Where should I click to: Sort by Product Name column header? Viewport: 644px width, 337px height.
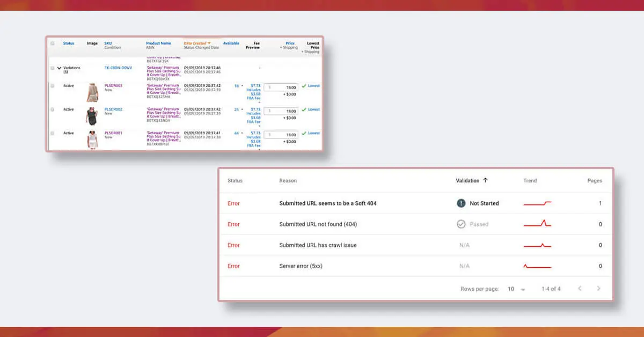[158, 43]
